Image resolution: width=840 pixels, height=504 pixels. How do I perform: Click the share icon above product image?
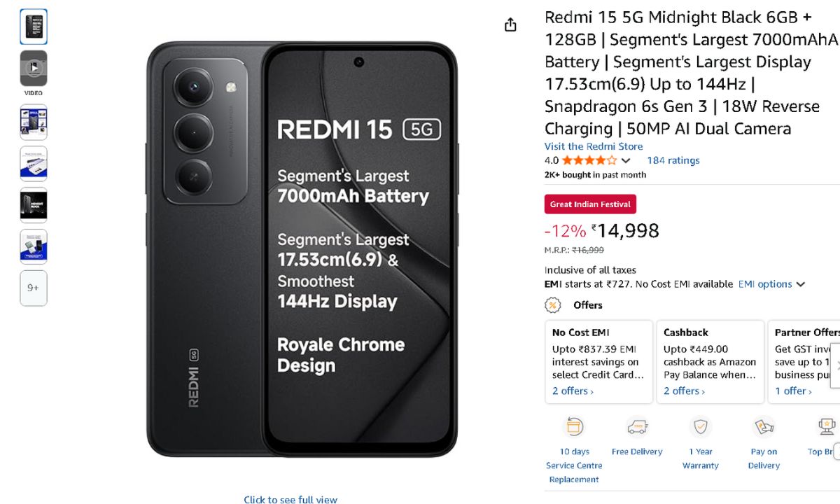510,24
